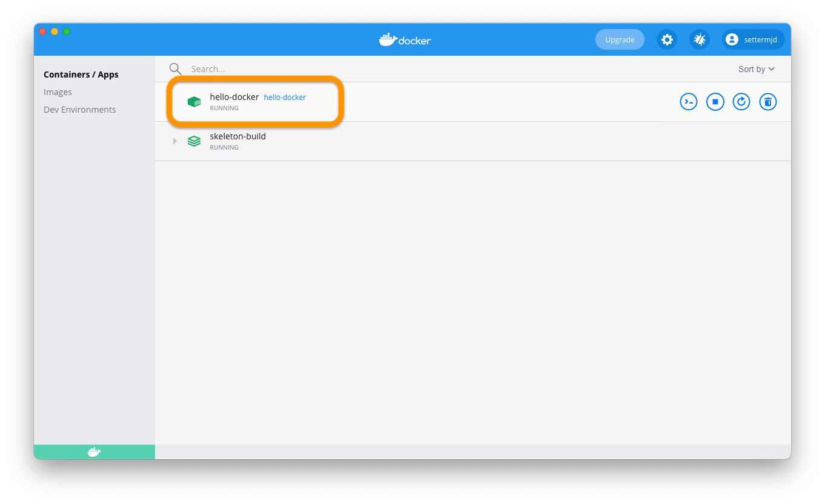The image size is (825, 504).
Task: Expand the skeleton-build app group
Action: pos(174,141)
